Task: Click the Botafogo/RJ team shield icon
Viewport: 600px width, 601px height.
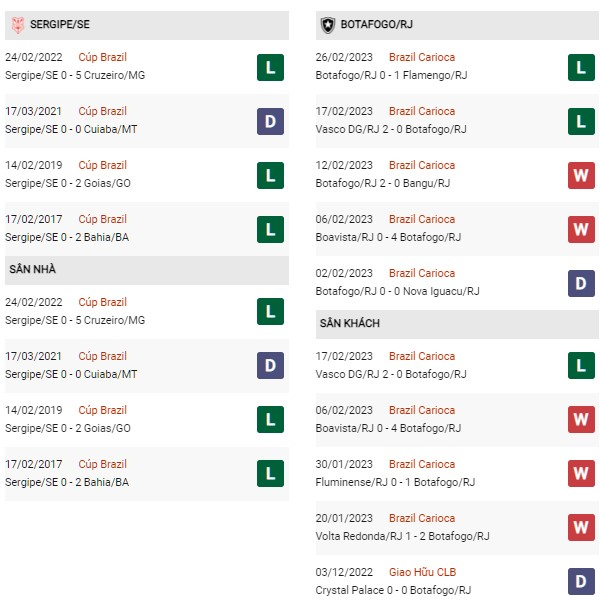Action: tap(328, 25)
